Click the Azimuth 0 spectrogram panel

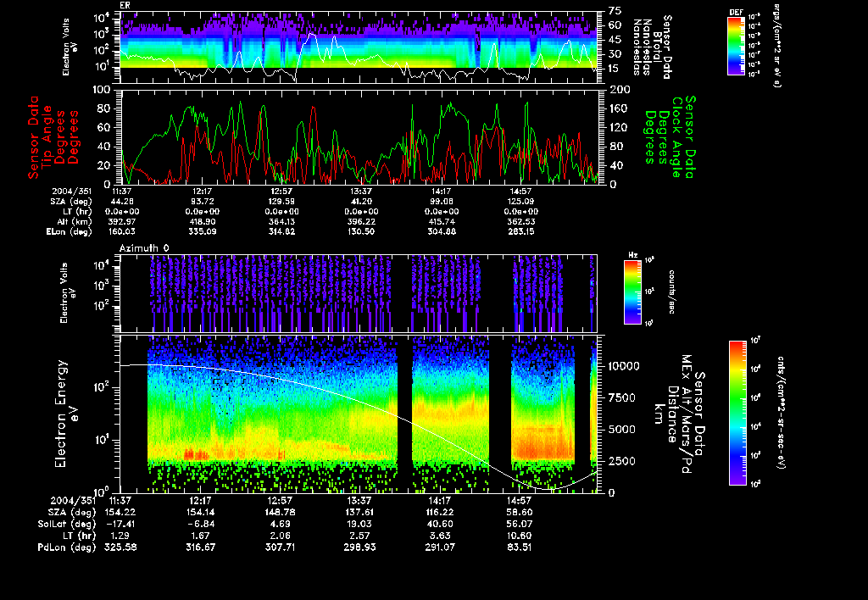[x=359, y=293]
